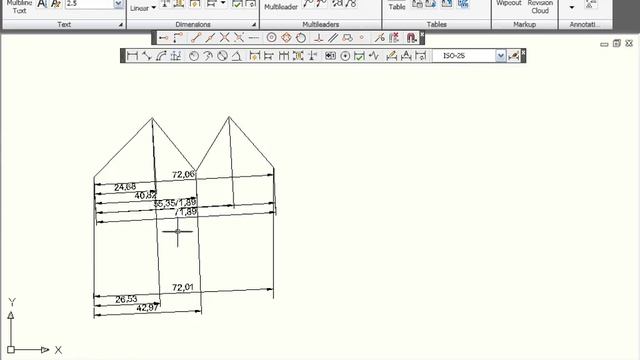Open Dimension Space tool
This screenshot has width=640, height=360.
click(x=298, y=56)
